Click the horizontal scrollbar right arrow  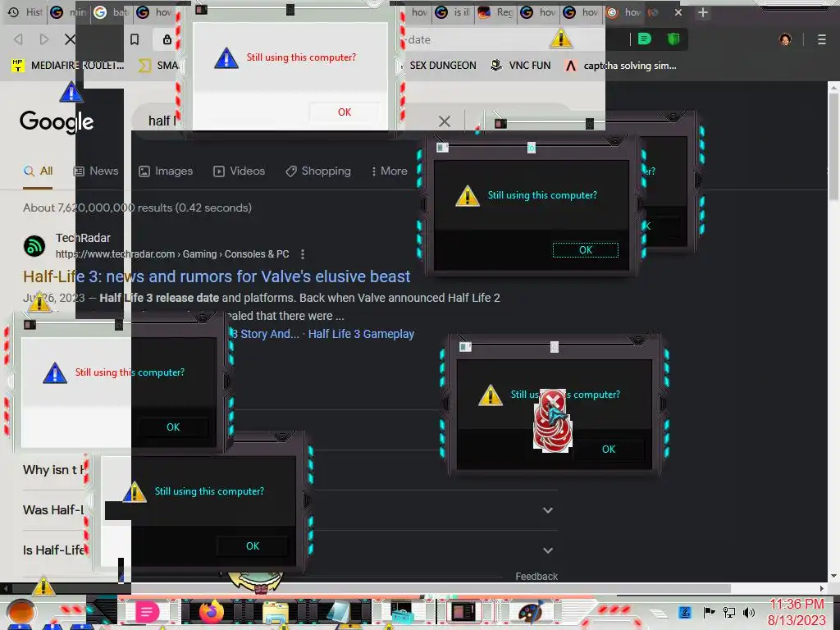point(822,588)
